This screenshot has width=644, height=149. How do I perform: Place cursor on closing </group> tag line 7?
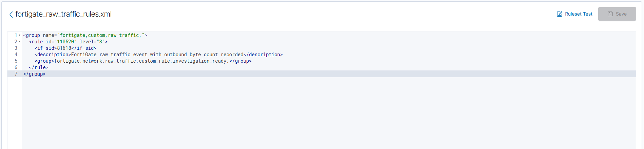(34, 74)
